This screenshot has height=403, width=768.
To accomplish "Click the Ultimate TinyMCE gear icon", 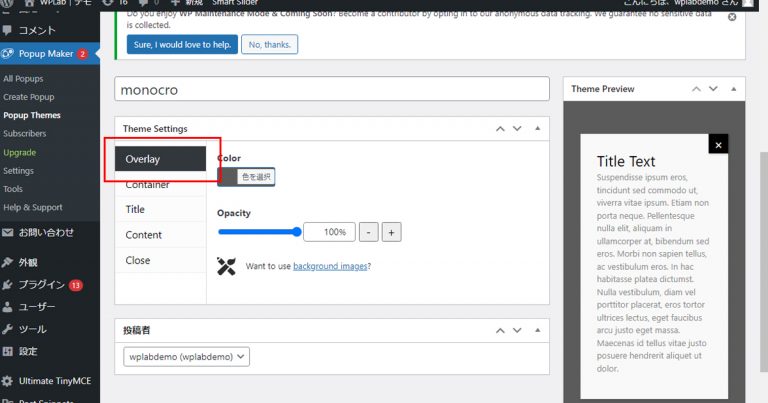I will [8, 381].
